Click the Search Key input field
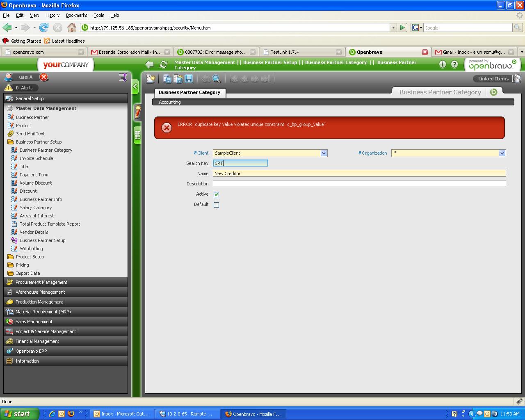 click(240, 163)
